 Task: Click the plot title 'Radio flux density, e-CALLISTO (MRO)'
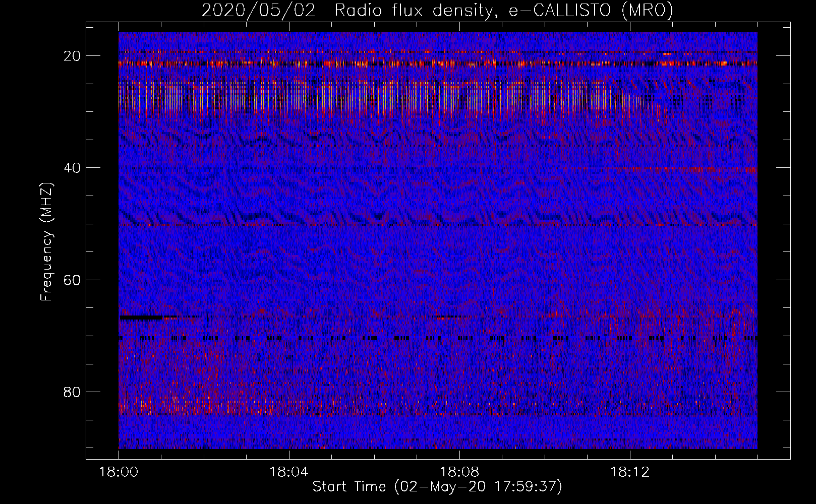[504, 11]
